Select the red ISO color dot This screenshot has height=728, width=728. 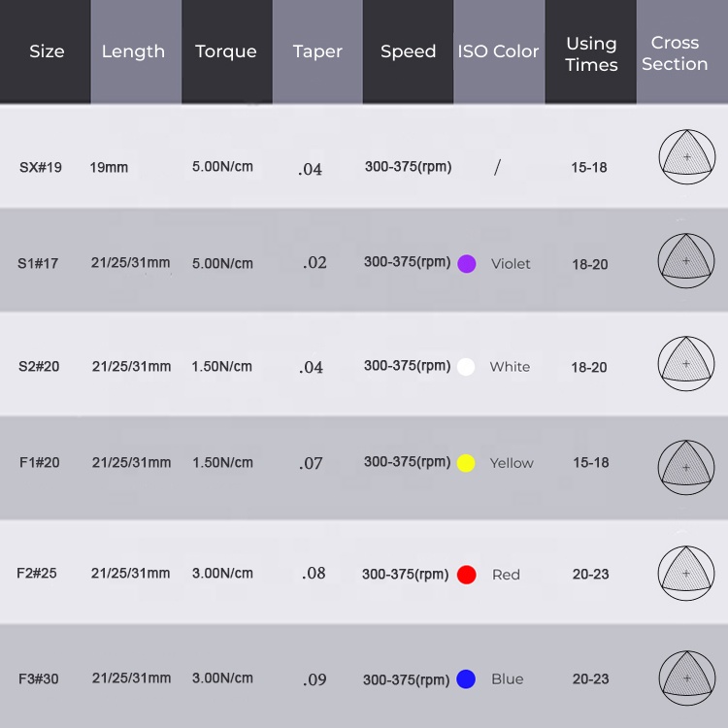tap(467, 575)
